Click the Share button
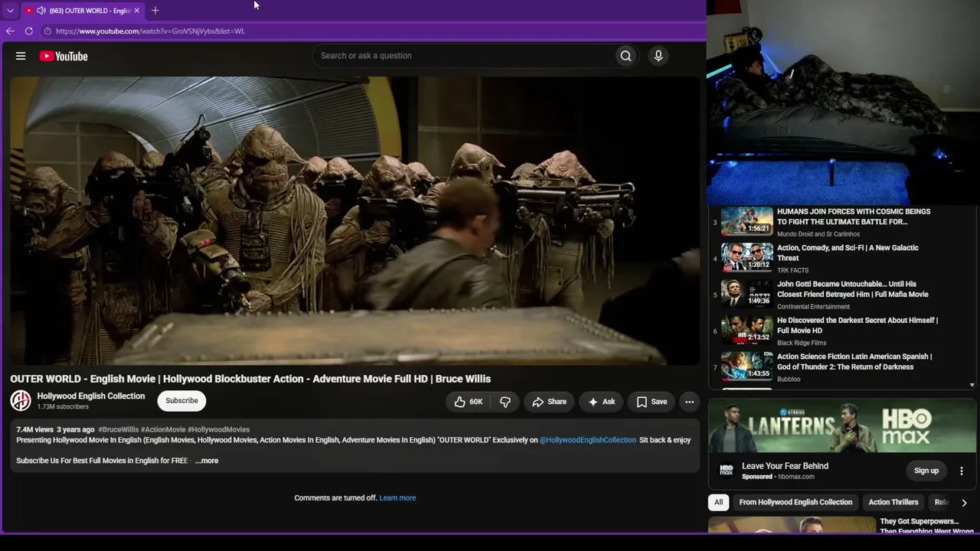 click(550, 402)
